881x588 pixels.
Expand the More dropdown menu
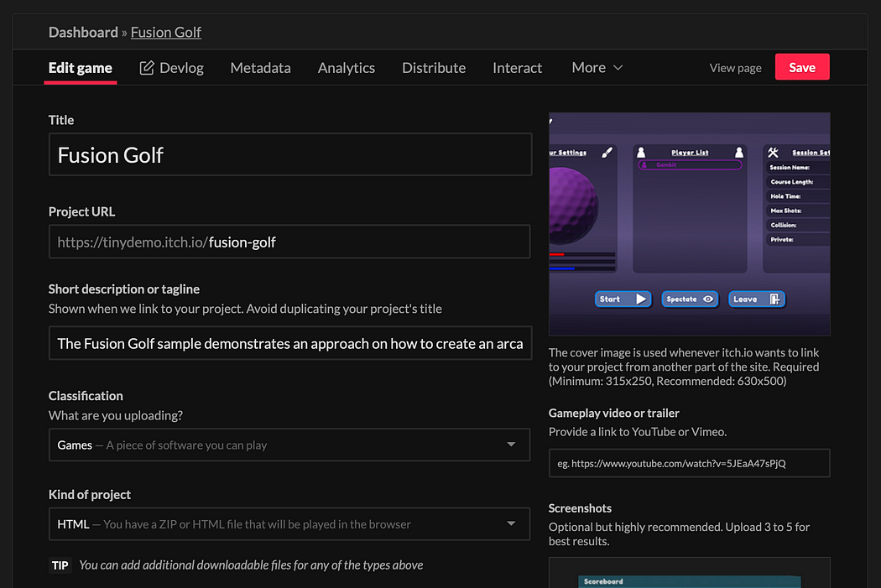pyautogui.click(x=597, y=67)
